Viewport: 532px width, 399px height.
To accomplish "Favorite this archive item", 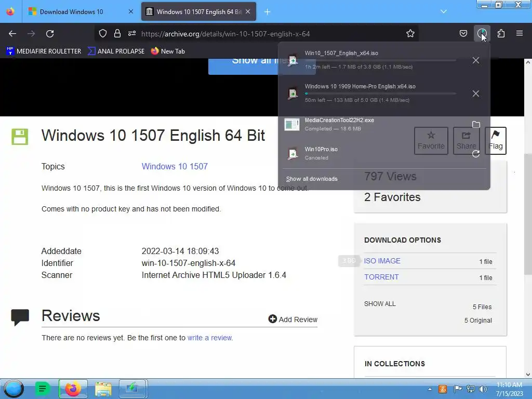I will pos(431,140).
